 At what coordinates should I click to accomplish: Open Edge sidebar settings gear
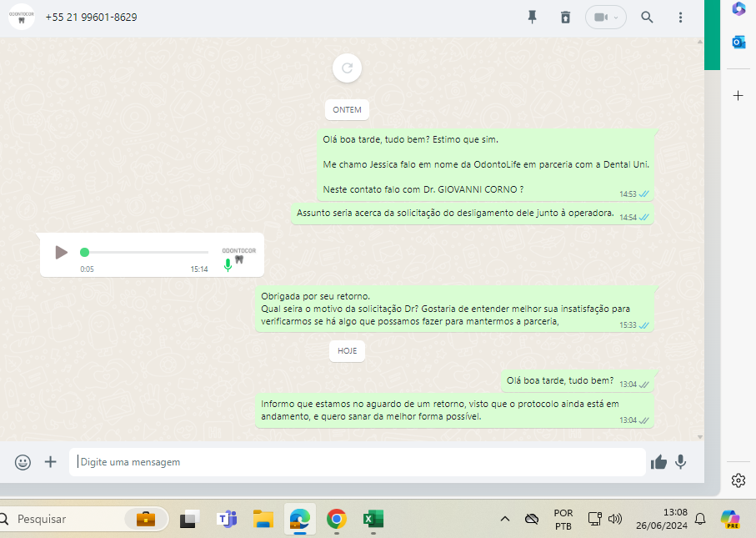pyautogui.click(x=738, y=480)
